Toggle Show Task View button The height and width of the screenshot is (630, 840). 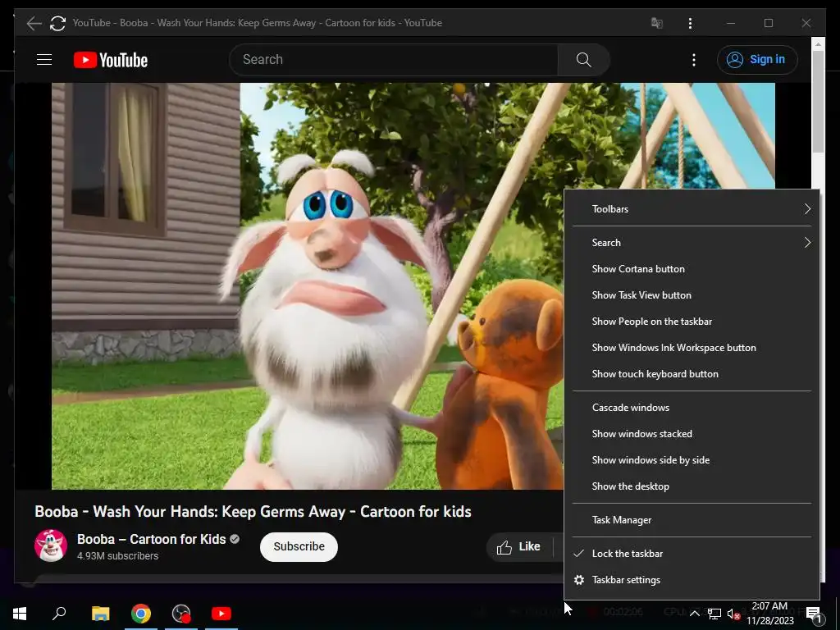tap(692, 295)
